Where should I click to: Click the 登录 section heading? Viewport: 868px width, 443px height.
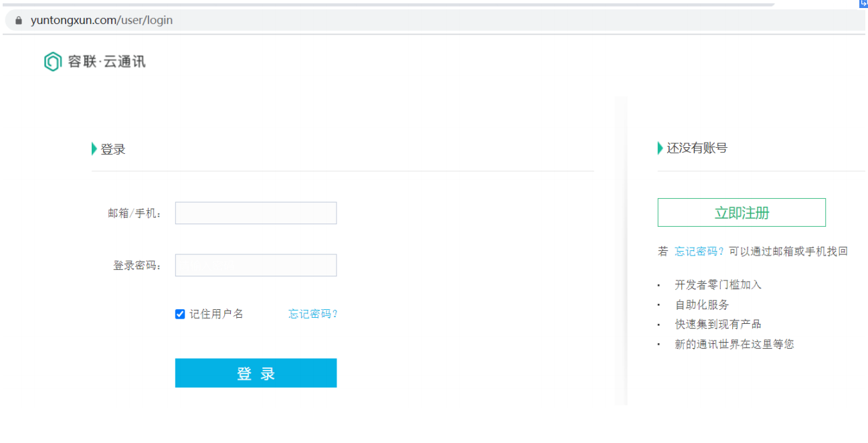[113, 149]
